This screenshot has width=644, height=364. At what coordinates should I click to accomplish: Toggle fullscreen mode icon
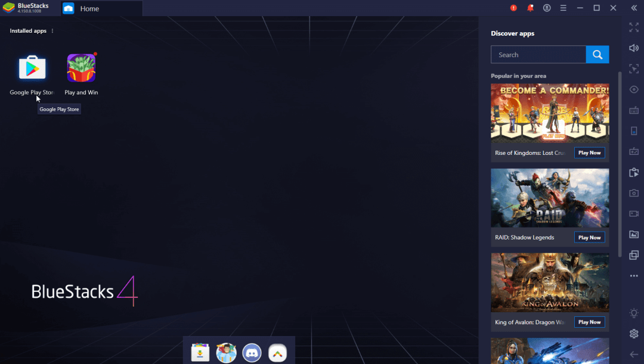[634, 27]
